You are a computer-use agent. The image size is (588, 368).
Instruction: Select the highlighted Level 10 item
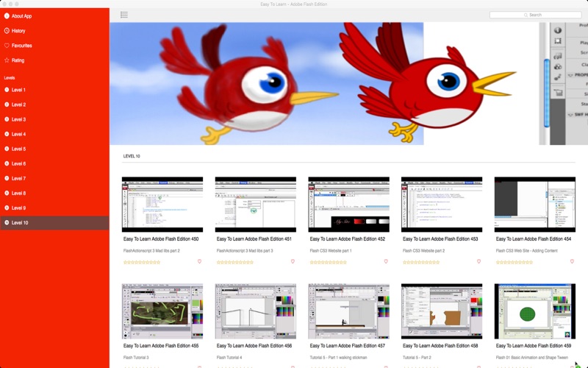pos(54,223)
